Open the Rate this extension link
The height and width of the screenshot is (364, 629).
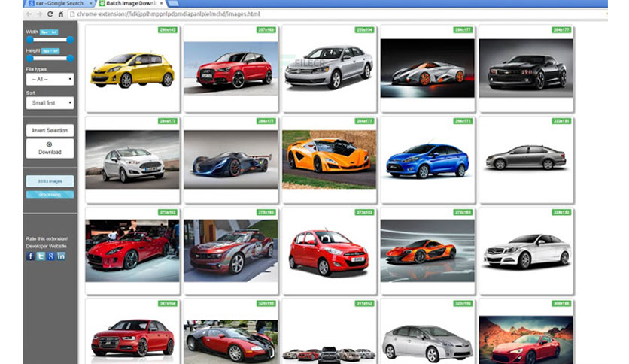47,238
